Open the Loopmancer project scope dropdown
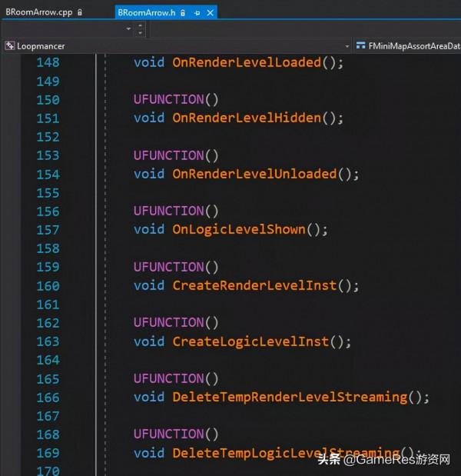The width and height of the screenshot is (461, 476). point(347,46)
